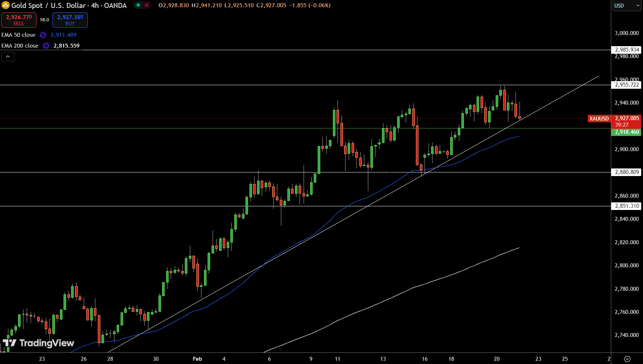Click the change value −1.855 (−0.06%)

click(310, 5)
